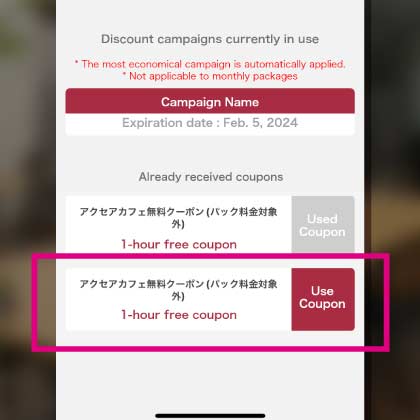Tap the greyed-out Used Coupon button

[323, 224]
